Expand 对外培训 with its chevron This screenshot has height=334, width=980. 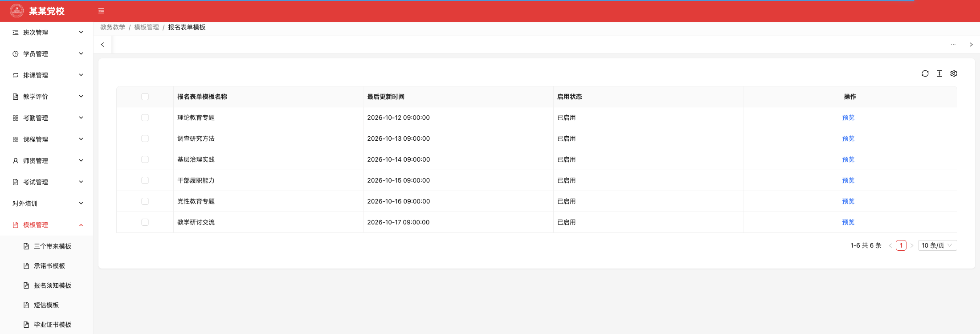pos(81,203)
